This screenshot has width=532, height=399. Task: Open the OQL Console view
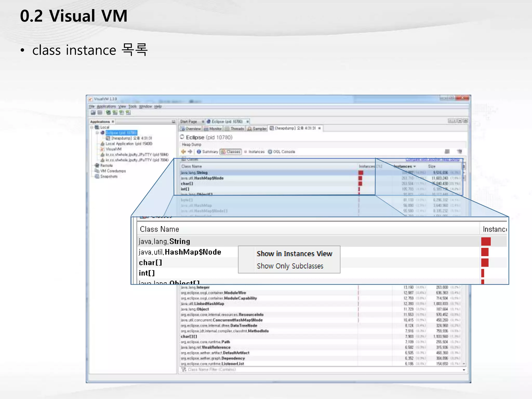point(282,151)
